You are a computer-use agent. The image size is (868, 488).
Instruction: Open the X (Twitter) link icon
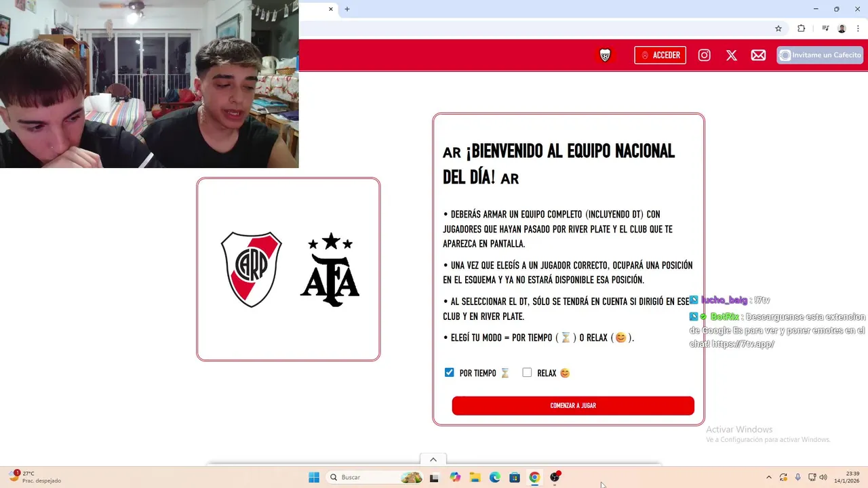(x=732, y=56)
